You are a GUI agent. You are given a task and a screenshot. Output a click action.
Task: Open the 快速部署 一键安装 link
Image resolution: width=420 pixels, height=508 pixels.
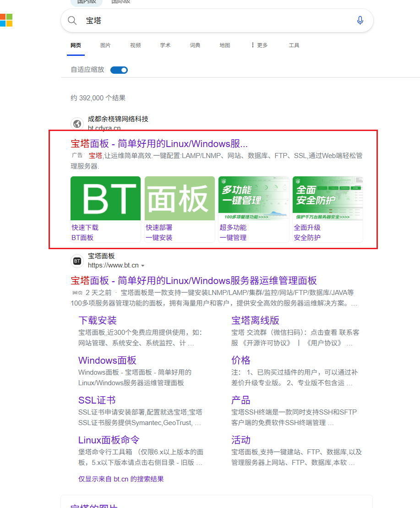click(x=159, y=233)
